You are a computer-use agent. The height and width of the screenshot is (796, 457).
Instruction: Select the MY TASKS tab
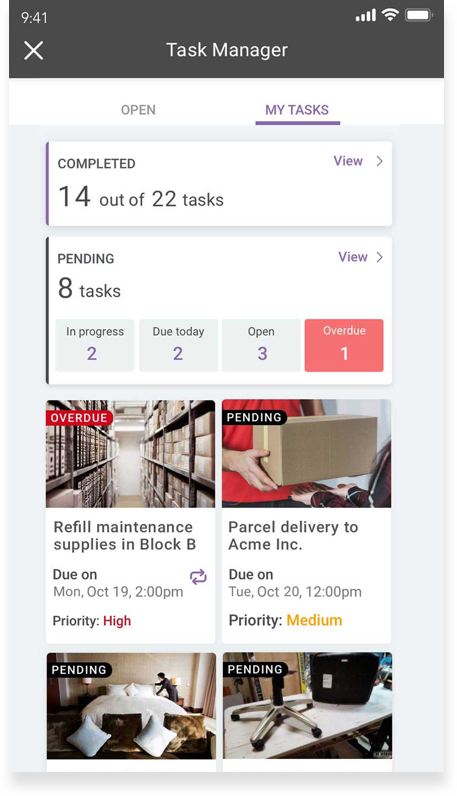pyautogui.click(x=297, y=110)
